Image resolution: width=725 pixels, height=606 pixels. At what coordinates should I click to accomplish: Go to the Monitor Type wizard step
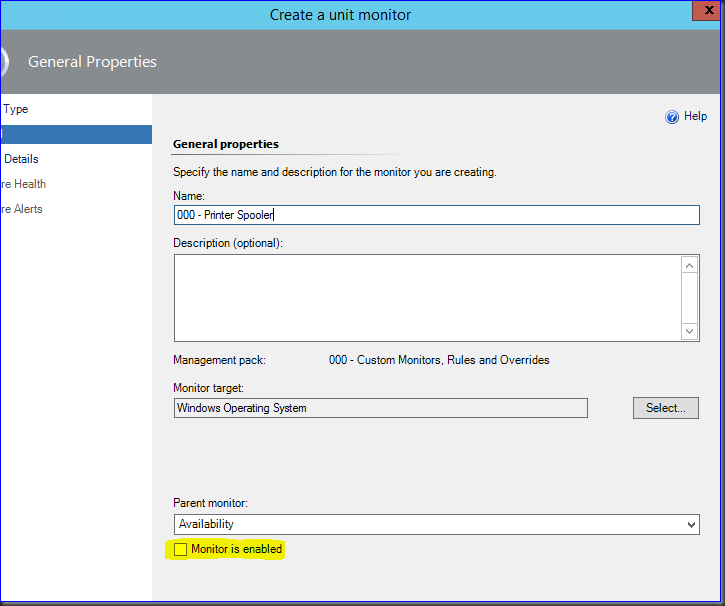16,109
